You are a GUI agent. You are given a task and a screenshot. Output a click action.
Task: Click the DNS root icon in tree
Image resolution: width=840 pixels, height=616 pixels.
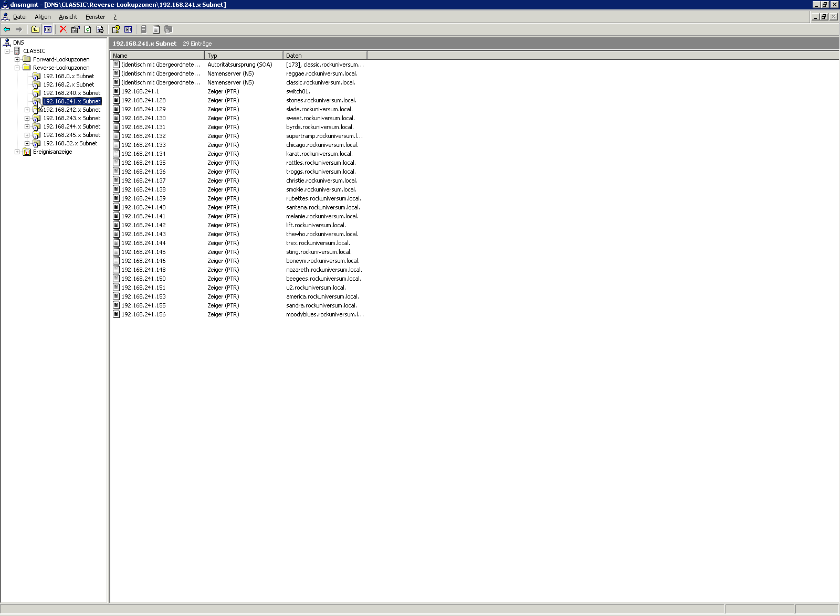pyautogui.click(x=7, y=43)
